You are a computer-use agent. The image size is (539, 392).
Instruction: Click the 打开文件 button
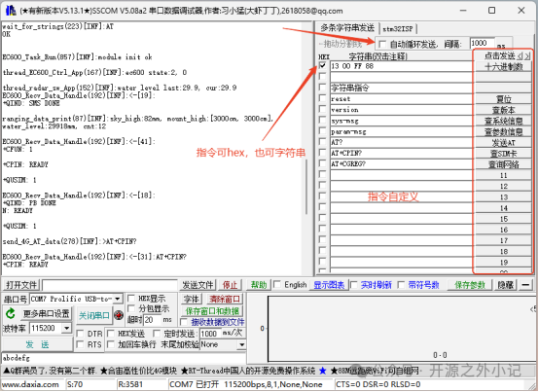pos(21,285)
